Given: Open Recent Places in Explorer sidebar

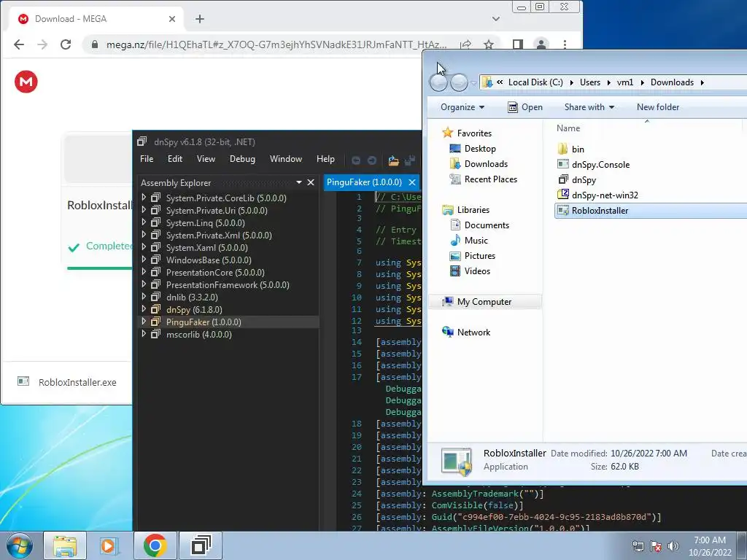Looking at the screenshot, I should click(484, 179).
